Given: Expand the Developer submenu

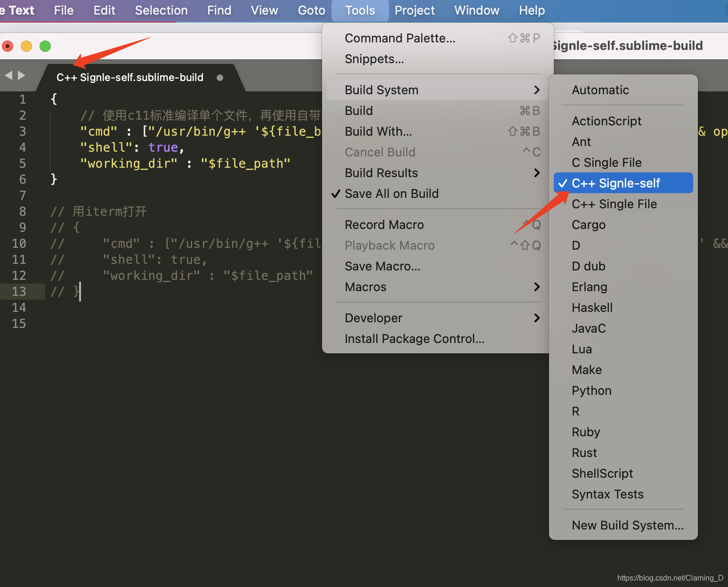Looking at the screenshot, I should coord(437,318).
